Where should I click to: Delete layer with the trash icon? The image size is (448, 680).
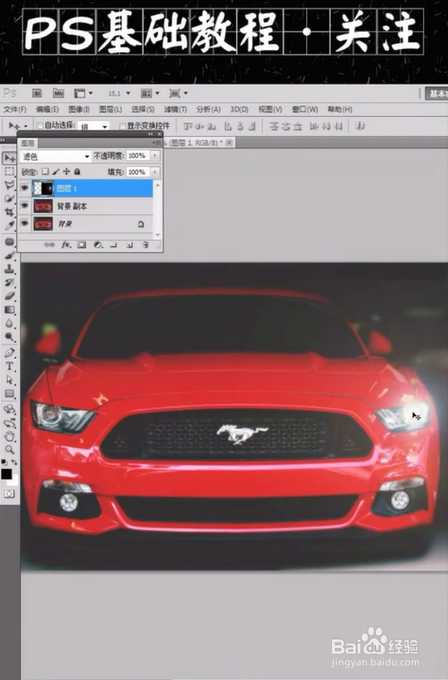[145, 245]
